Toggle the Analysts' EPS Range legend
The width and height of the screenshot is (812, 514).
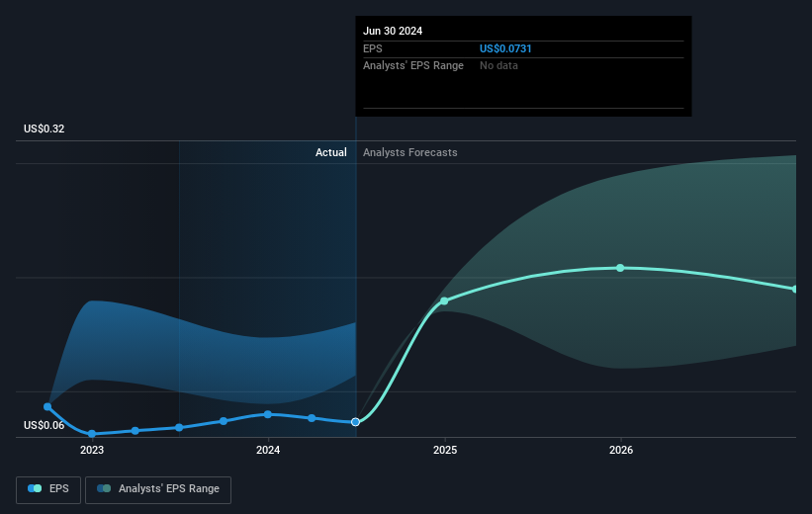[x=158, y=489]
